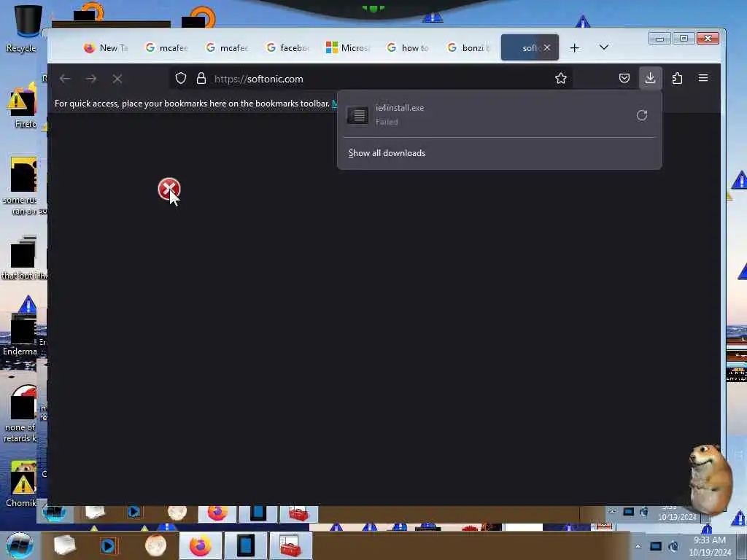
Task: Open the taskbar clock showing 9:33 AM
Action: tap(710, 546)
